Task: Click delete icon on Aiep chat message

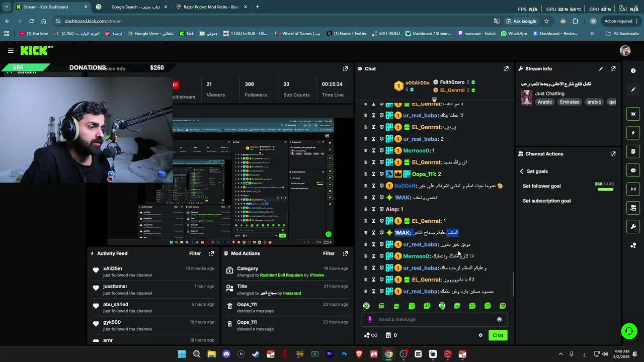Action: click(365, 209)
